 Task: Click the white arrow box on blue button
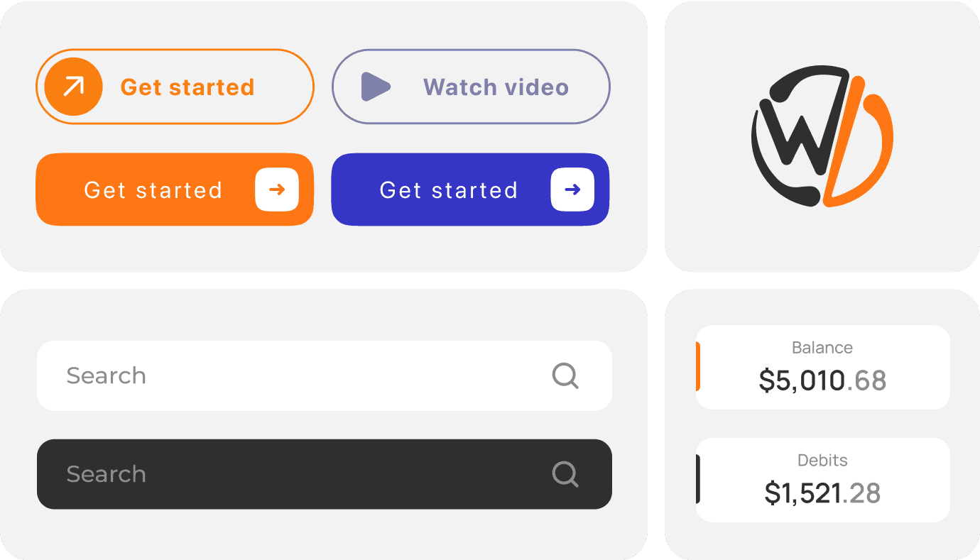572,190
